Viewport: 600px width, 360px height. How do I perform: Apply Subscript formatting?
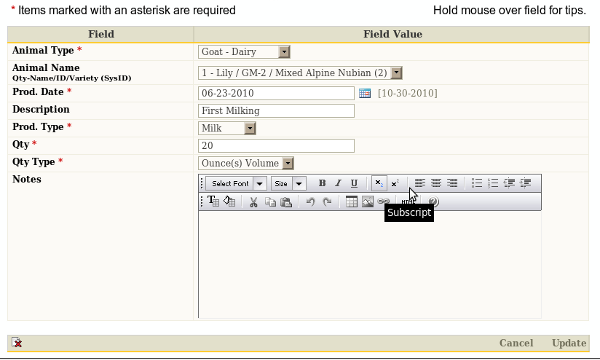click(378, 183)
